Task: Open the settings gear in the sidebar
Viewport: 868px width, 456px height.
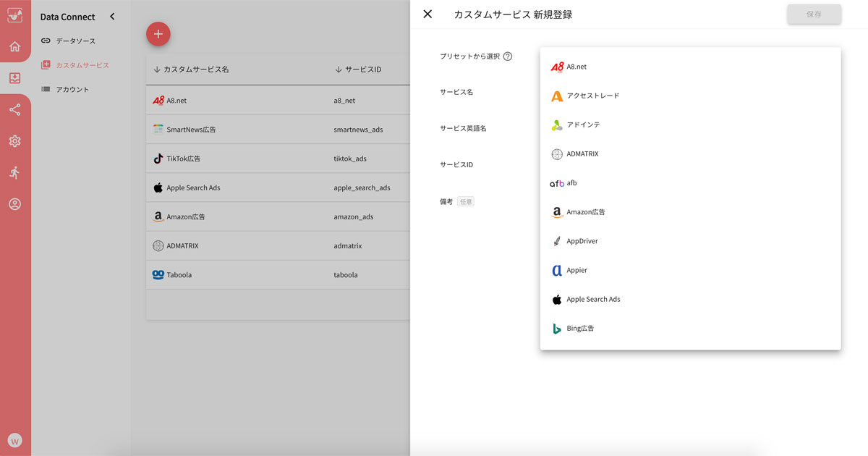Action: tap(14, 141)
